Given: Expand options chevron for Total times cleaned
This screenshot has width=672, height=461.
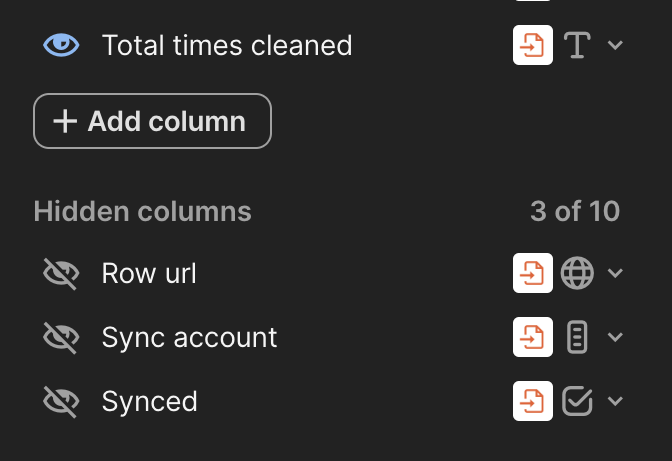Looking at the screenshot, I should coord(615,45).
